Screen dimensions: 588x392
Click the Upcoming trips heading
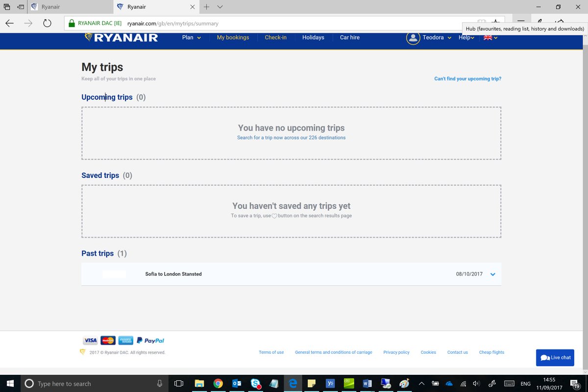click(107, 97)
